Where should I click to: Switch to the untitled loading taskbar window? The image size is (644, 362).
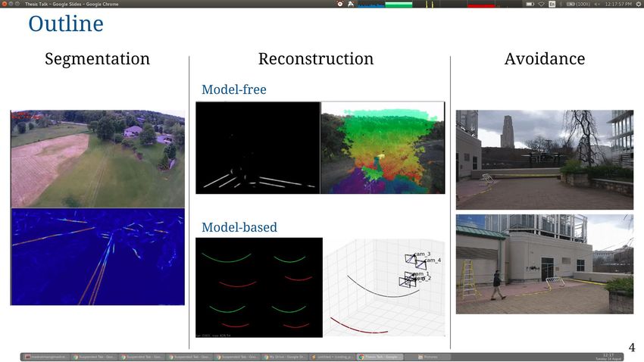(x=333, y=357)
